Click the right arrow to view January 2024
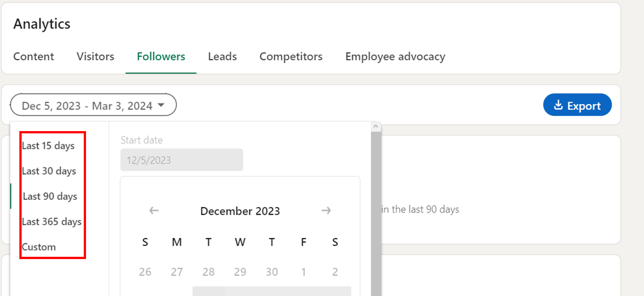The width and height of the screenshot is (644, 296). pos(326,210)
